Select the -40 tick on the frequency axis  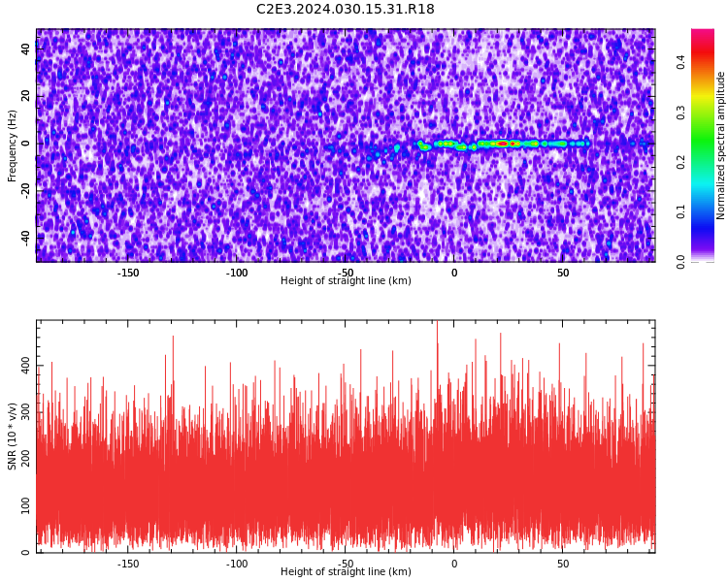click(25, 238)
